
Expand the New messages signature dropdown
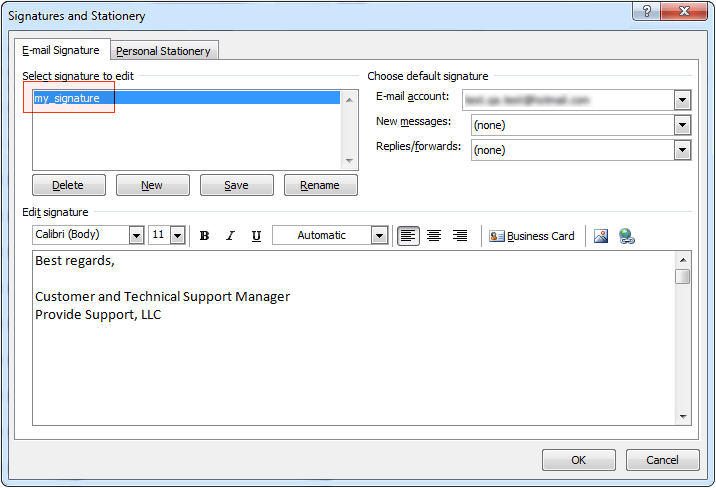coord(682,125)
